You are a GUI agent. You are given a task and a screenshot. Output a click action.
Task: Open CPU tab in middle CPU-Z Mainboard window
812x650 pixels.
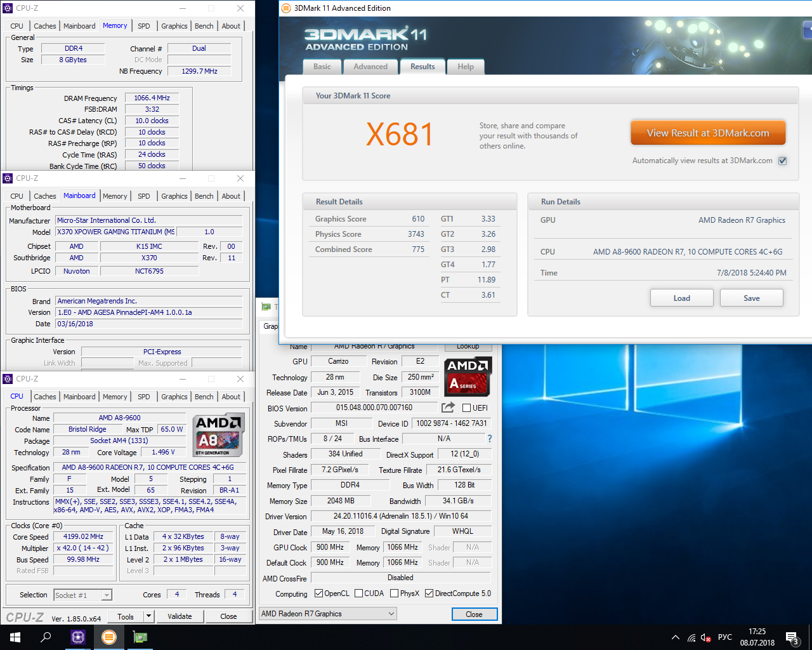coord(17,196)
